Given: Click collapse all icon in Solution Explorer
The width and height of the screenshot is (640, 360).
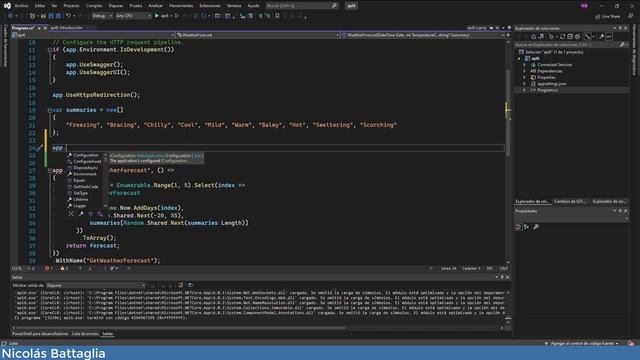Looking at the screenshot, I should click(x=570, y=37).
